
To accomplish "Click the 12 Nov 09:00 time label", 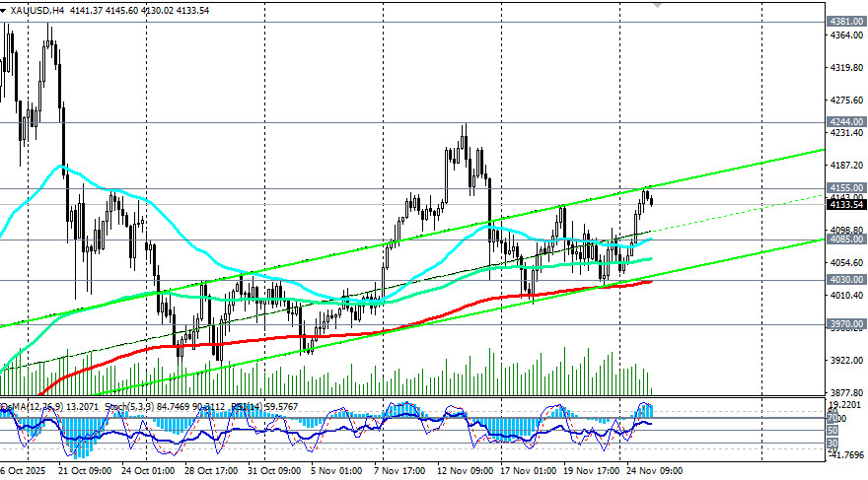I will [466, 470].
